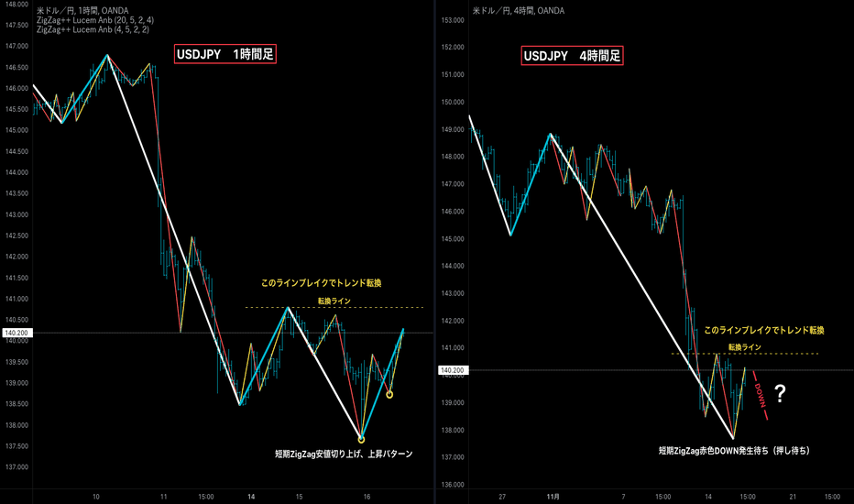
Task: Click the 138.000 price on 4-hour axis
Action: pyautogui.click(x=453, y=430)
